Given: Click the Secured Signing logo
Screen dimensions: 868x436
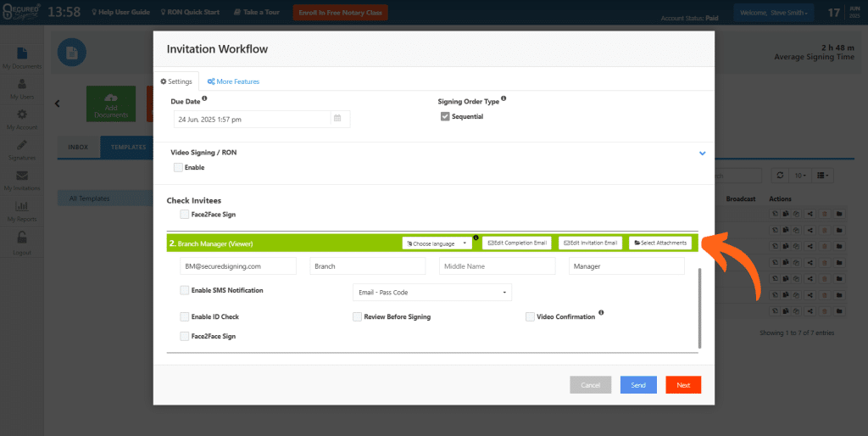Looking at the screenshot, I should (21, 12).
